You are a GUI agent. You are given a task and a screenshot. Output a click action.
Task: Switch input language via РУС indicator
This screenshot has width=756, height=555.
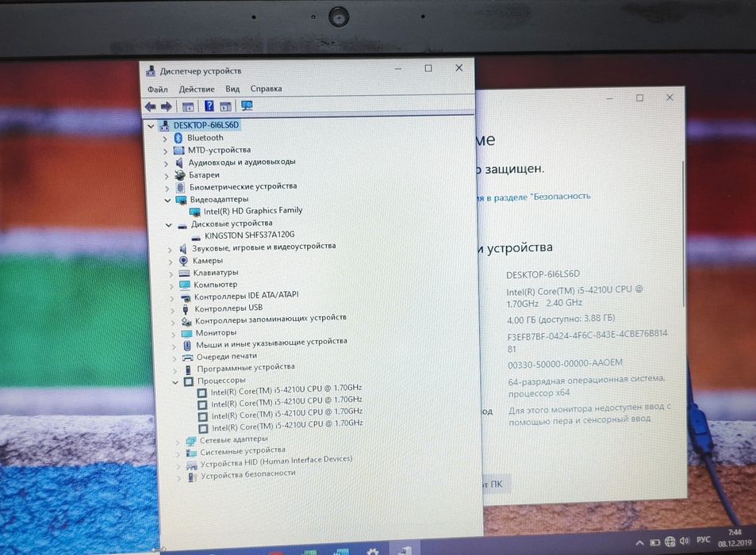pyautogui.click(x=703, y=540)
